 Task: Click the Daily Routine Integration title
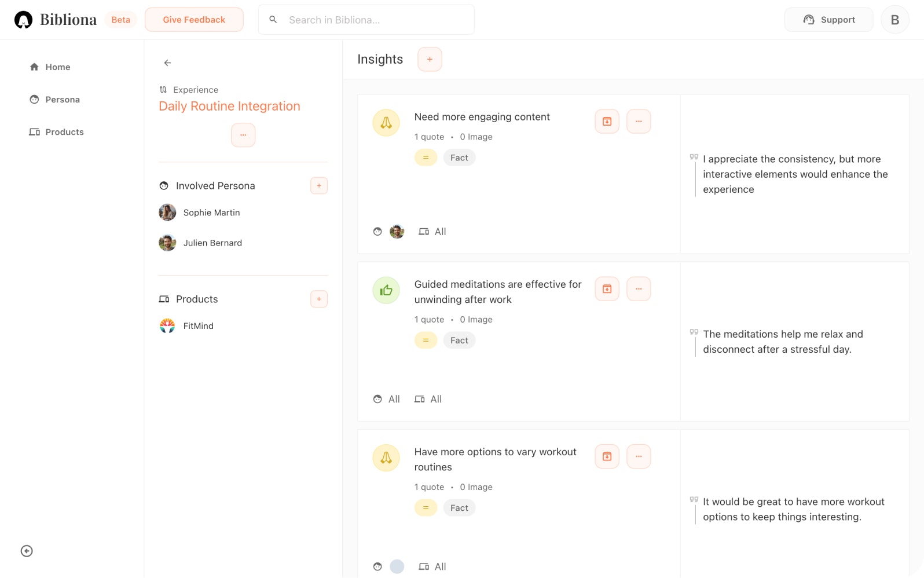click(x=229, y=106)
